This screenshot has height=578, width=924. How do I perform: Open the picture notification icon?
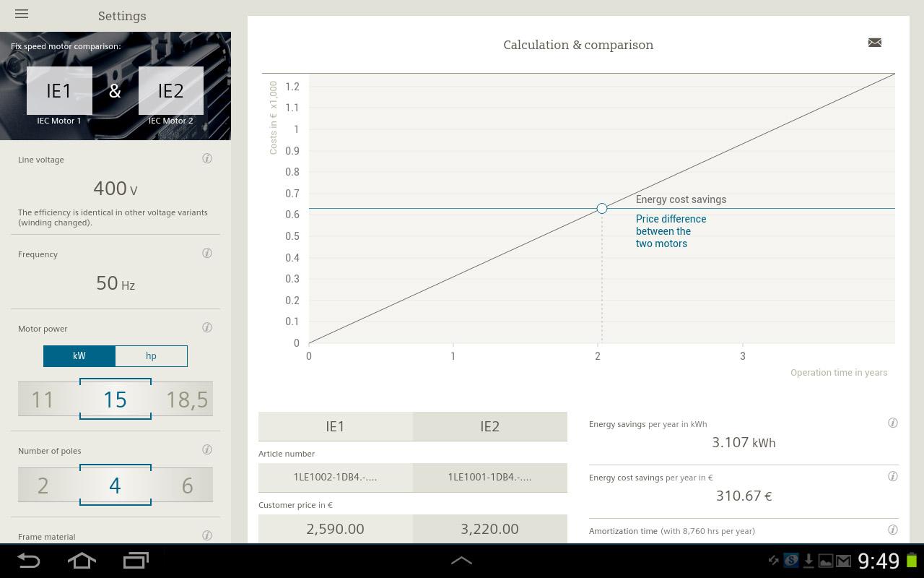click(x=825, y=561)
